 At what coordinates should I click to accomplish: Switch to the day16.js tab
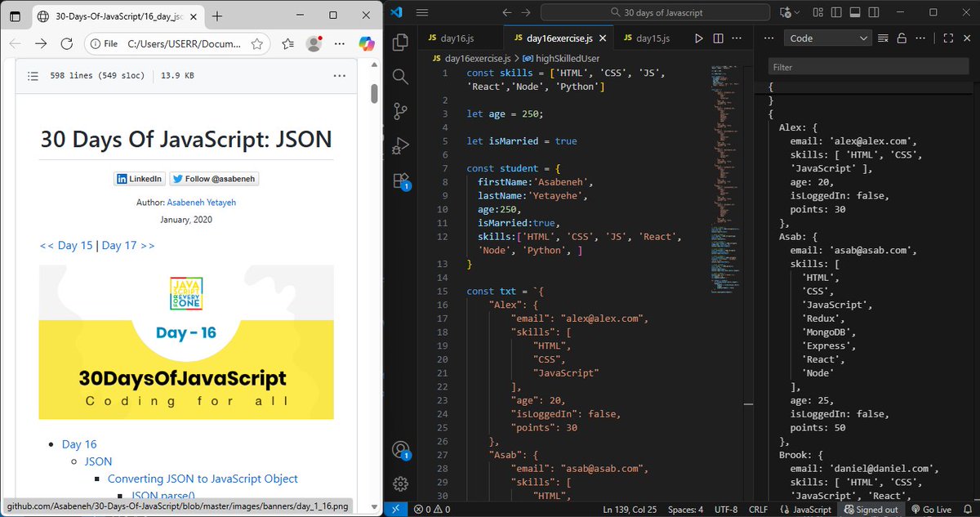pos(460,38)
